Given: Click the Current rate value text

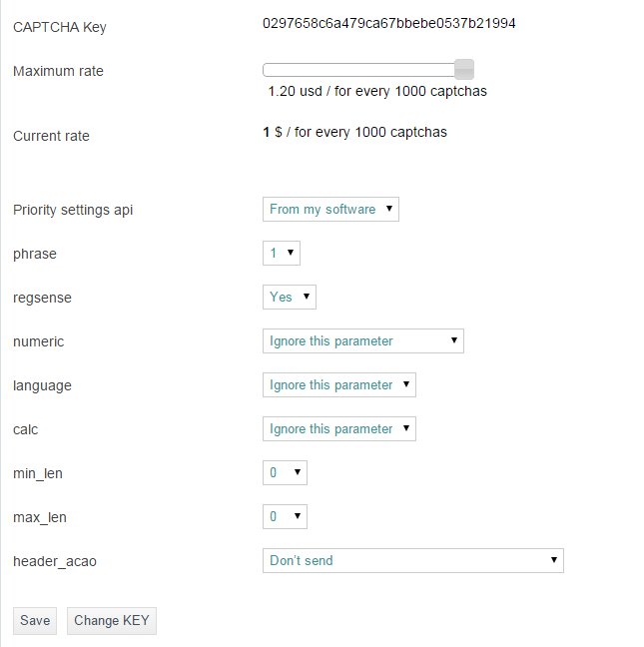Looking at the screenshot, I should pos(354,132).
